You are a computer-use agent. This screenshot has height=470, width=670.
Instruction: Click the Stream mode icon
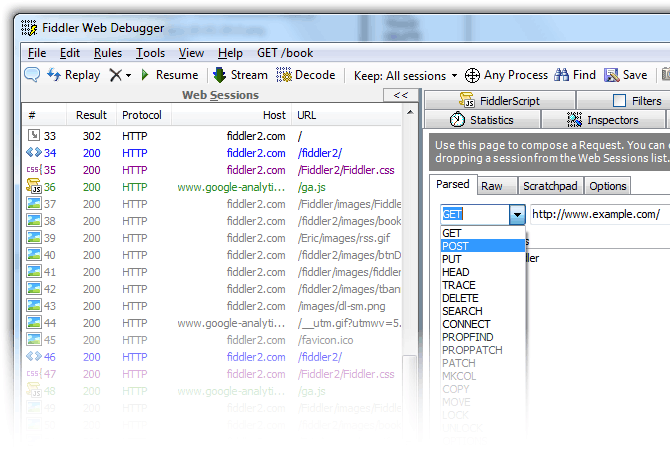(x=219, y=75)
